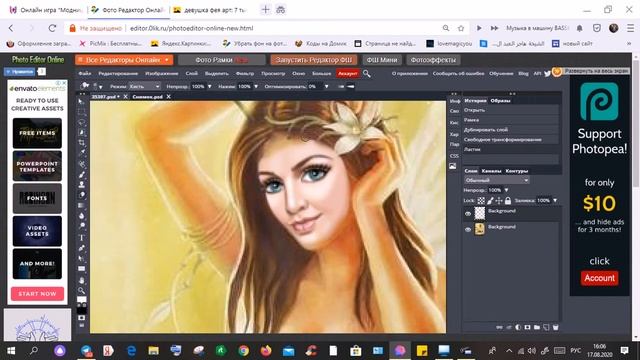Click the red Аккаунт button
Viewport: 640px width, 360px height.
pos(348,73)
